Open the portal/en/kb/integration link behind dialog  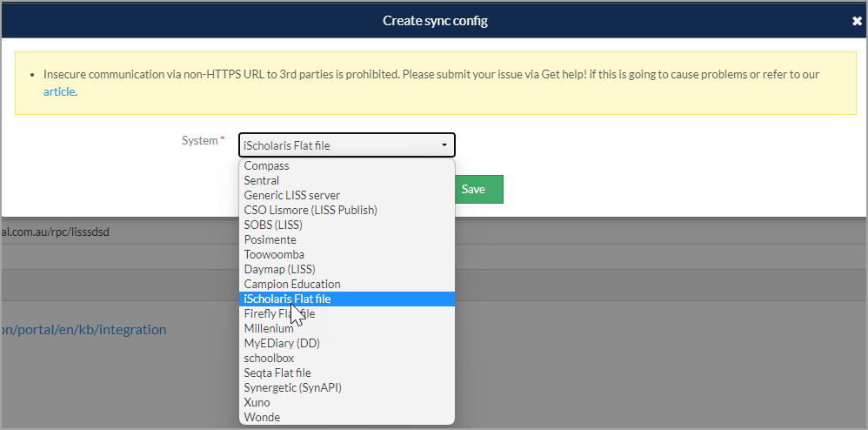click(83, 330)
